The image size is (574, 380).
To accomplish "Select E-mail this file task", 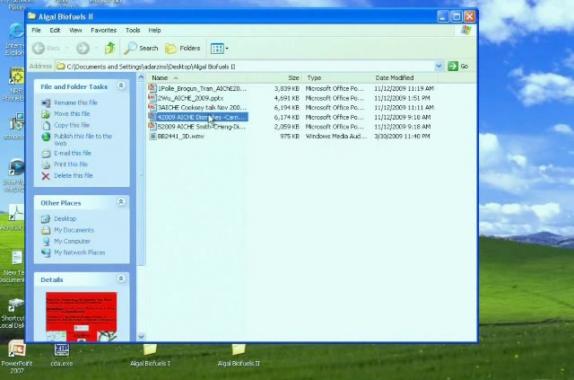I will click(x=72, y=153).
